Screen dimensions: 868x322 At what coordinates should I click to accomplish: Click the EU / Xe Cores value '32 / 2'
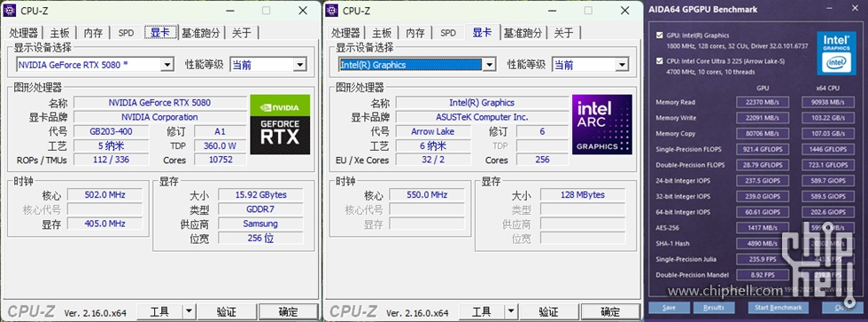coord(433,160)
